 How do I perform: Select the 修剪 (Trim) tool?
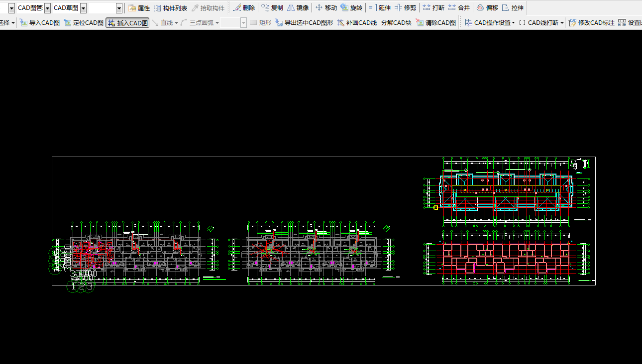[x=405, y=8]
